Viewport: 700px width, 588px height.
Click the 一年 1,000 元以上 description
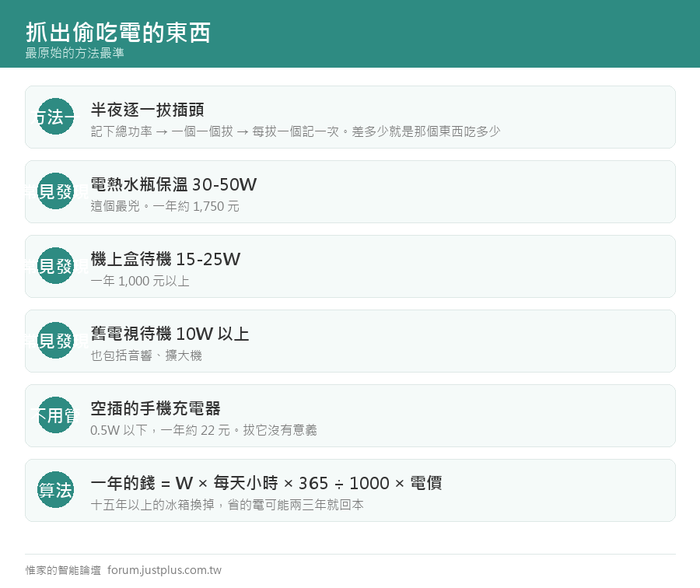pyautogui.click(x=140, y=280)
